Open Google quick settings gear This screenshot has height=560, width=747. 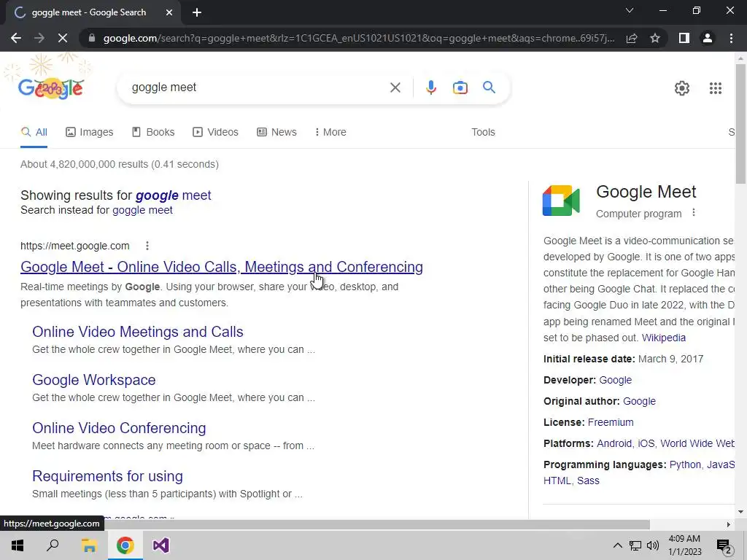point(682,88)
